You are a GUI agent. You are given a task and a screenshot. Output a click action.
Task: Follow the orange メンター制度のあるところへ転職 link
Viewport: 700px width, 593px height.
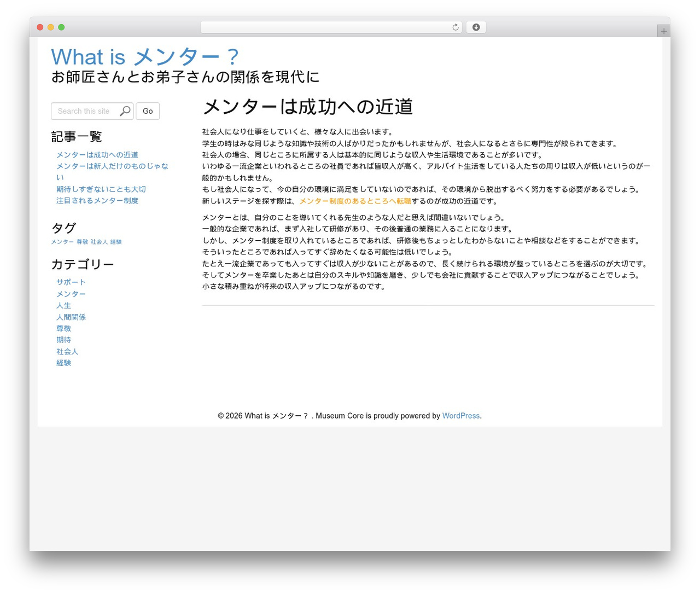point(355,201)
